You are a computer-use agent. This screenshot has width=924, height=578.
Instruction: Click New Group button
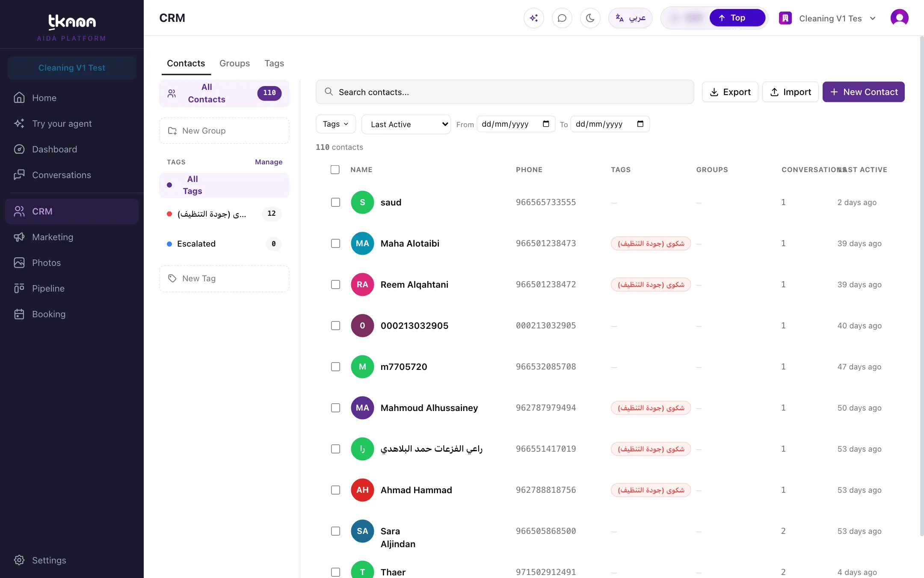coord(224,131)
